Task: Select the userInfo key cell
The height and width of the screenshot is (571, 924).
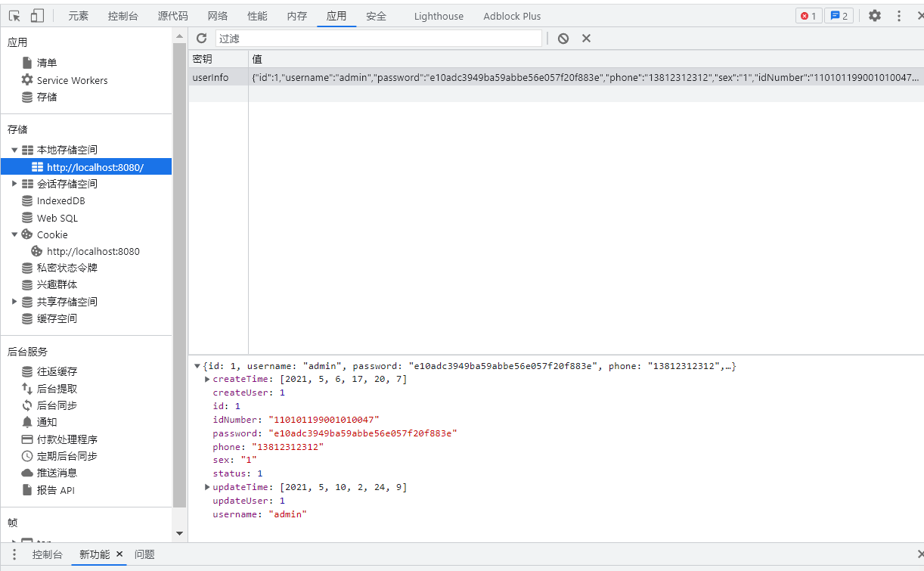Action: click(219, 77)
